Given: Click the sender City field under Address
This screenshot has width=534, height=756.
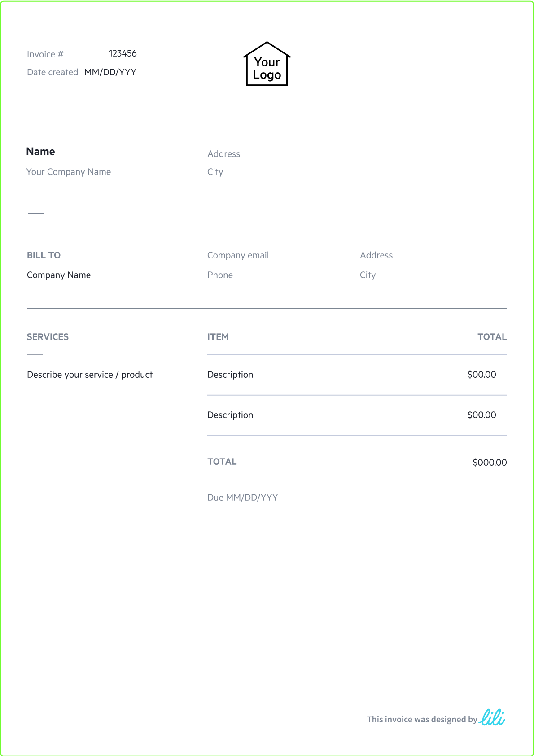Looking at the screenshot, I should coord(215,172).
